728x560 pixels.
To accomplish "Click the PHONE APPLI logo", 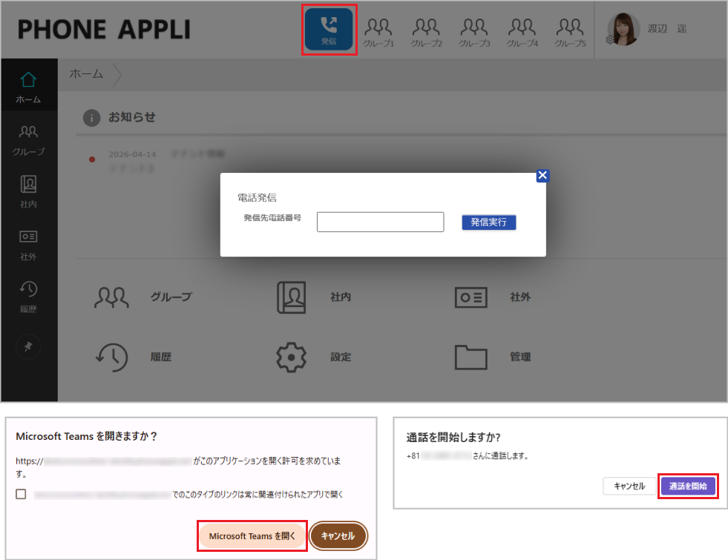I will tap(104, 30).
